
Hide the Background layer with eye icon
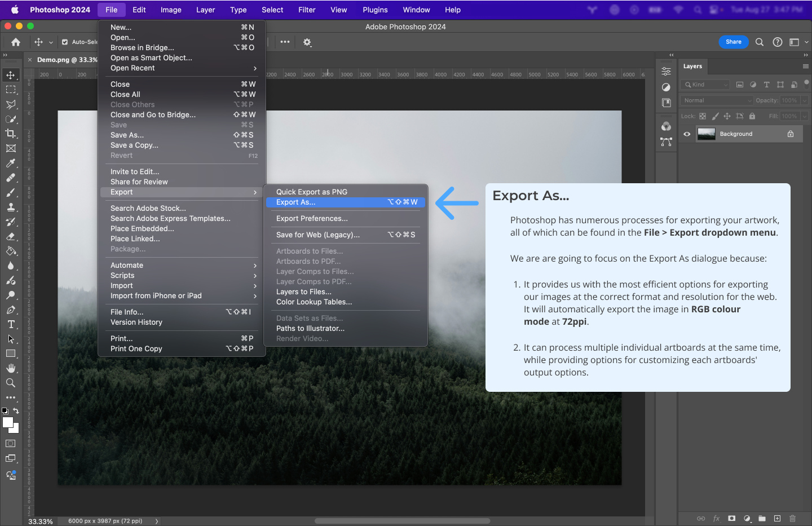(687, 134)
